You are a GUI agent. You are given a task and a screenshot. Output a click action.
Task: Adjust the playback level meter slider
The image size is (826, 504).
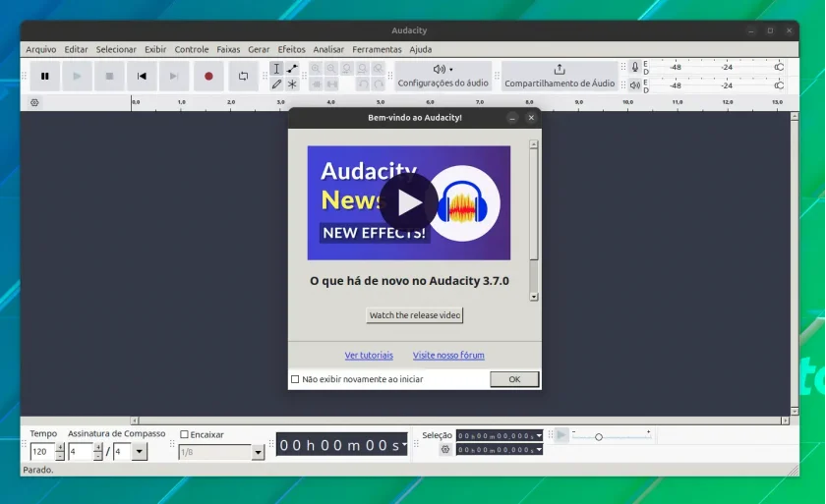click(779, 85)
